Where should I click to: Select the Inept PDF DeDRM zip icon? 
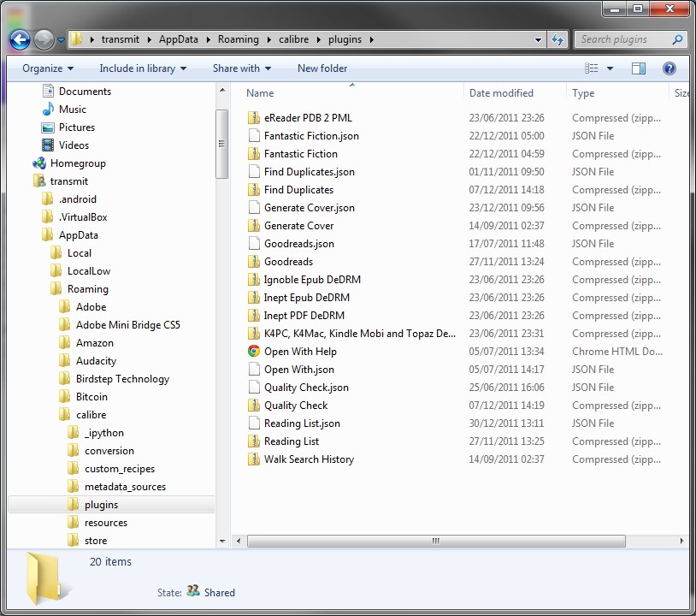point(253,316)
